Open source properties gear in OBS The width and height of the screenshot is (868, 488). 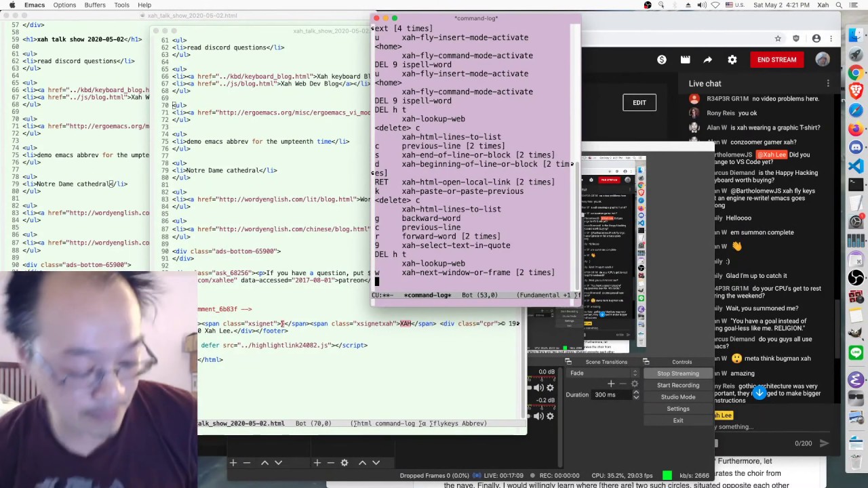tap(344, 463)
